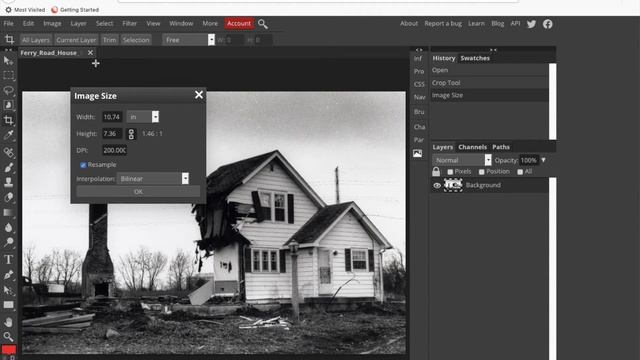Click the Trim button

point(109,40)
